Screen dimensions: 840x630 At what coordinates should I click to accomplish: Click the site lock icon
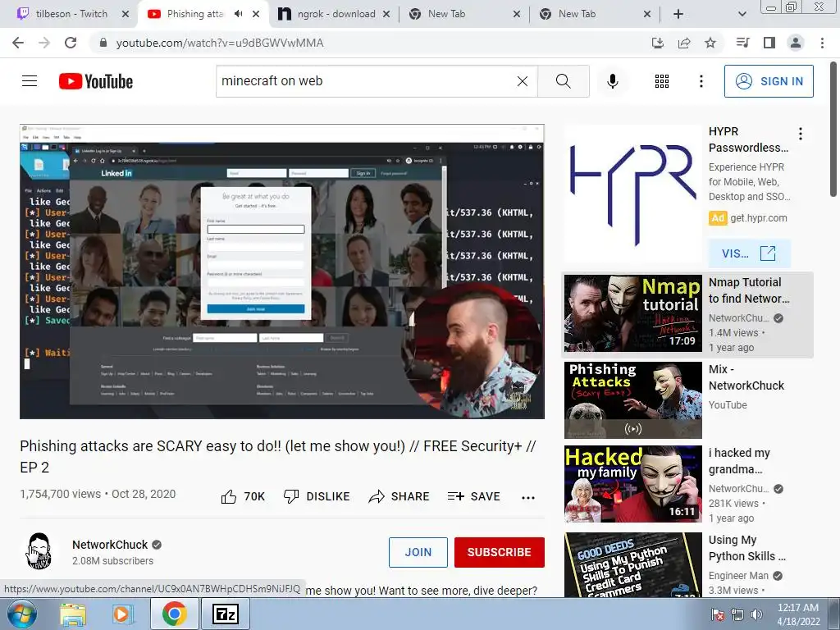[103, 43]
